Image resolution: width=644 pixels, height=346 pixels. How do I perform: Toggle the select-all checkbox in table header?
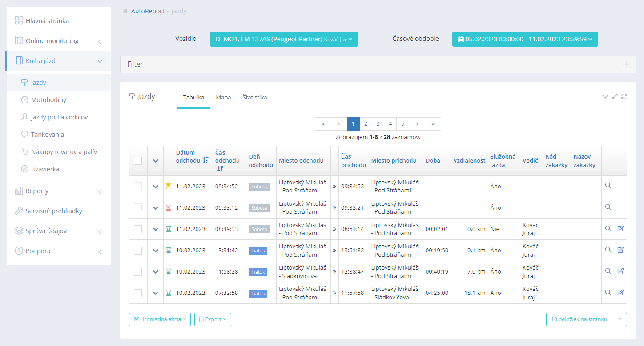(138, 161)
